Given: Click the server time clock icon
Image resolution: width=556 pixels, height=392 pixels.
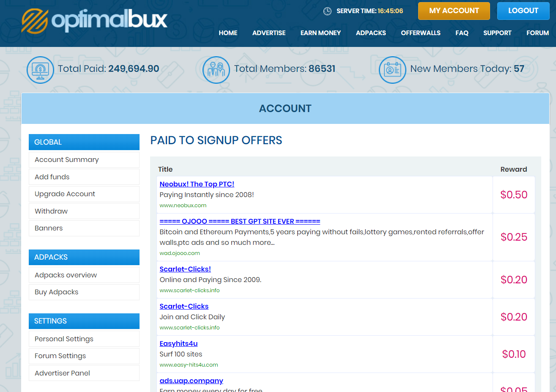Looking at the screenshot, I should [x=327, y=11].
